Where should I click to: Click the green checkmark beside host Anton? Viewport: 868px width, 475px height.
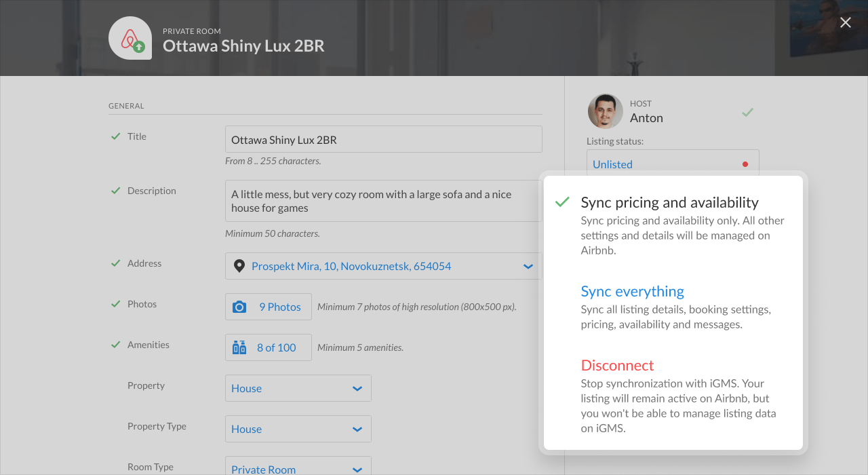(747, 111)
